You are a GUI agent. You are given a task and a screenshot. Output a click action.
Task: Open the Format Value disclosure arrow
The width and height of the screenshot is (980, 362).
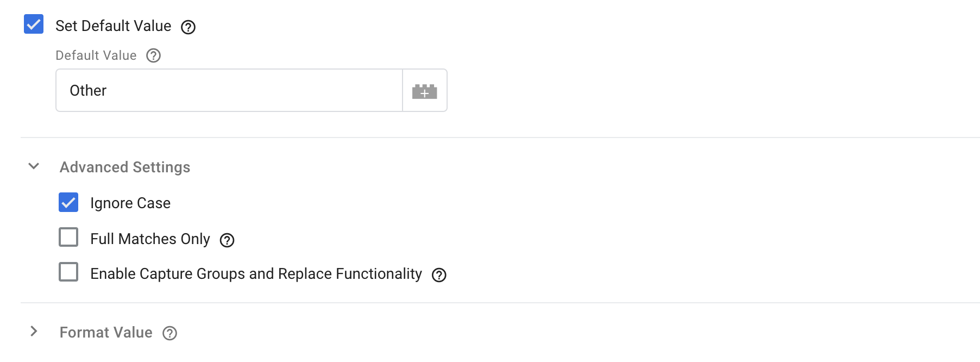pyautogui.click(x=35, y=330)
